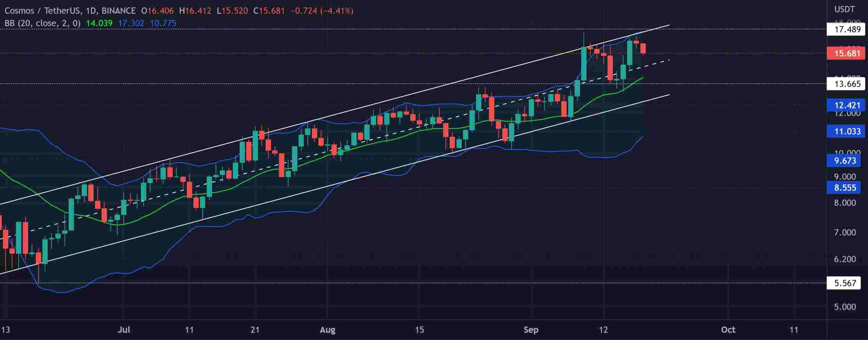Image resolution: width=868 pixels, height=340 pixels.
Task: Click the 6.200 price axis tick
Action: click(845, 259)
